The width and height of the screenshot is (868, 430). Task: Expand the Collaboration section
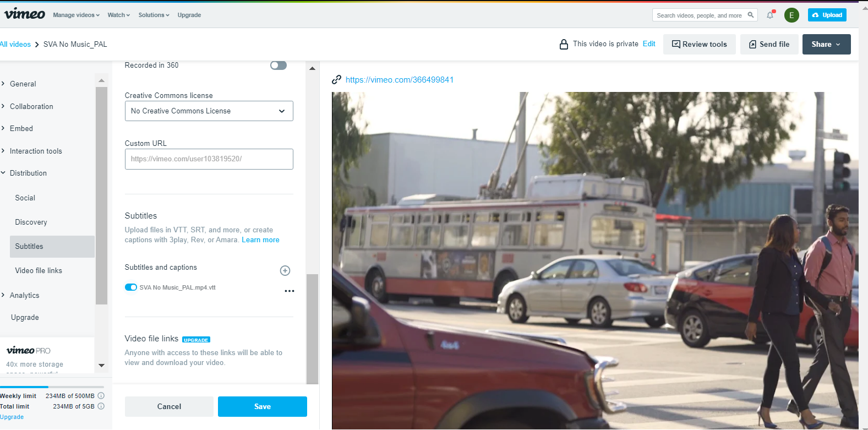click(31, 106)
